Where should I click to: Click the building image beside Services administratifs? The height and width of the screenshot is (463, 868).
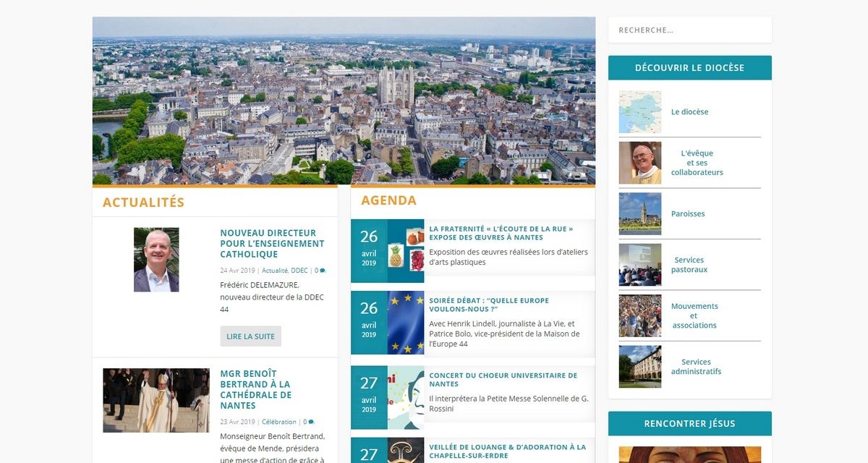[x=639, y=367]
